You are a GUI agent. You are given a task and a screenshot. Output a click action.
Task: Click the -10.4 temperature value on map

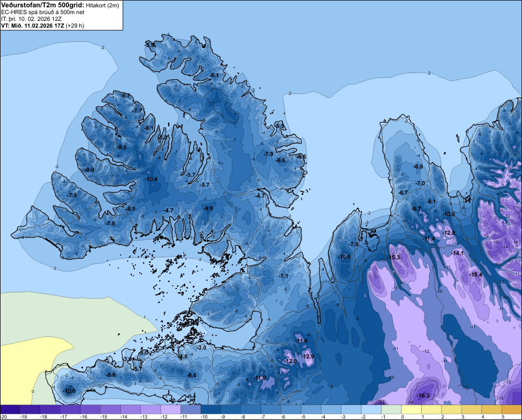pyautogui.click(x=151, y=179)
